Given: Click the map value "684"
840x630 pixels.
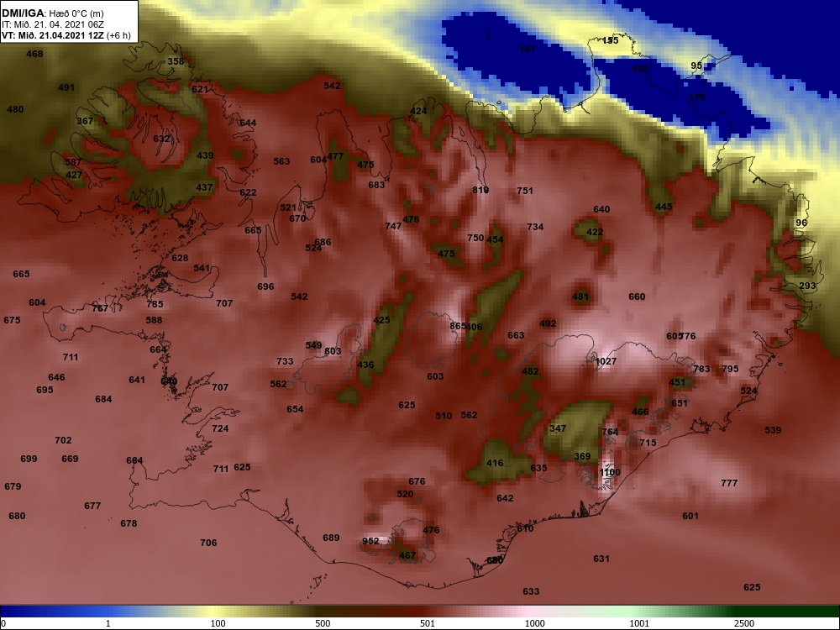Looking at the screenshot, I should click(x=103, y=398).
